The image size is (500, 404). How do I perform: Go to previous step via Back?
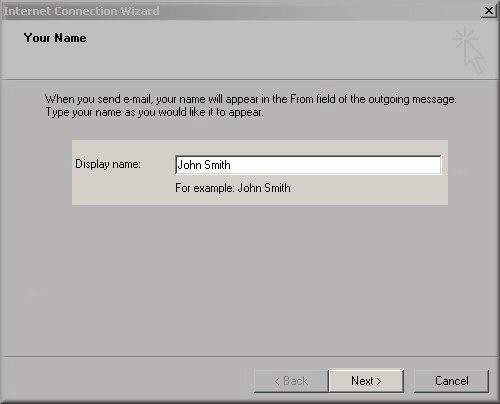tap(291, 381)
